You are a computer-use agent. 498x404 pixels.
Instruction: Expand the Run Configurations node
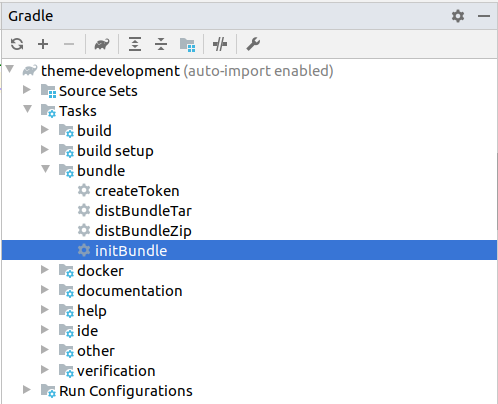[27, 390]
